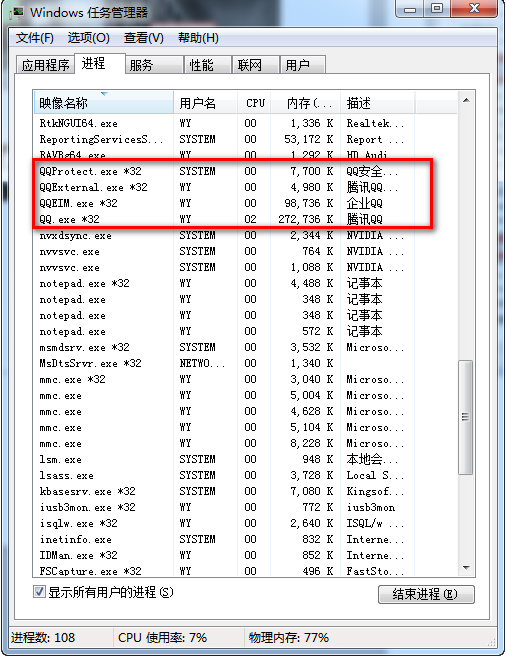The height and width of the screenshot is (657, 506).
Task: Open the 选项(O) menu
Action: pos(89,38)
